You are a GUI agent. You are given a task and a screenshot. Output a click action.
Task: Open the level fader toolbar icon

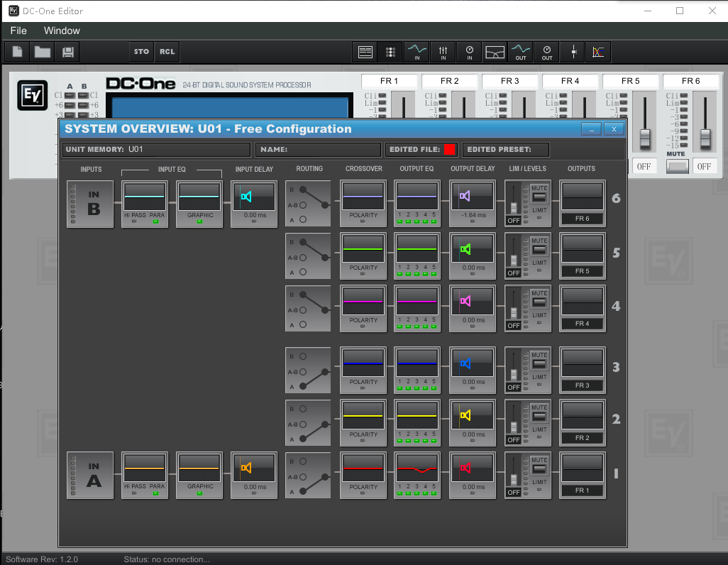click(x=573, y=52)
